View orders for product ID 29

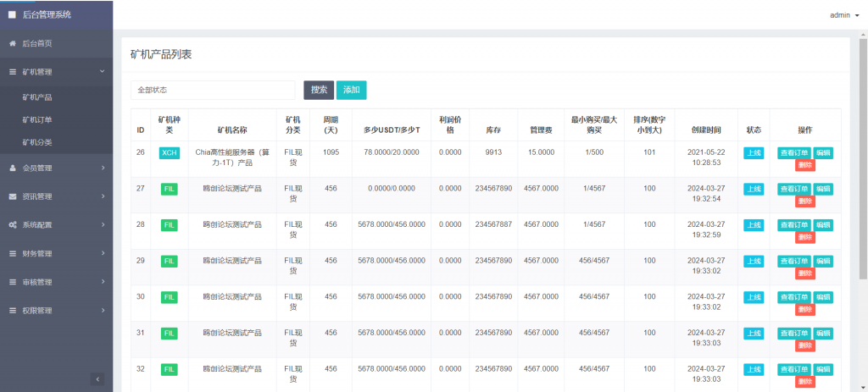point(794,261)
